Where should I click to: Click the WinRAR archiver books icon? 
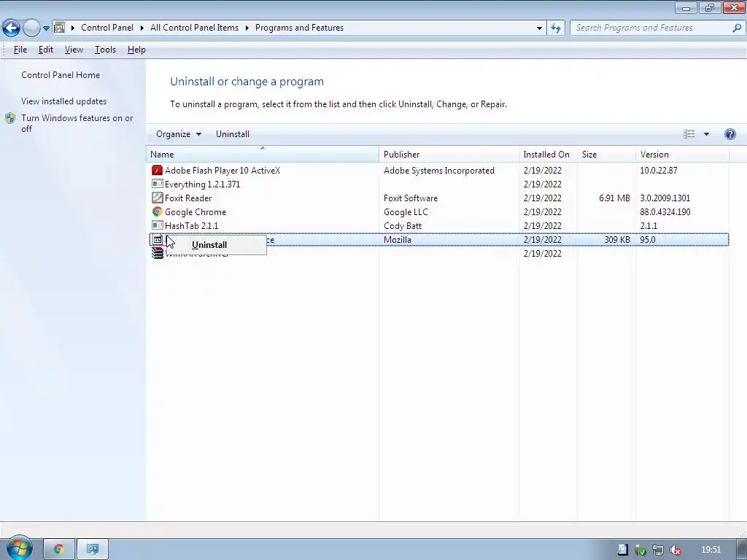(158, 253)
